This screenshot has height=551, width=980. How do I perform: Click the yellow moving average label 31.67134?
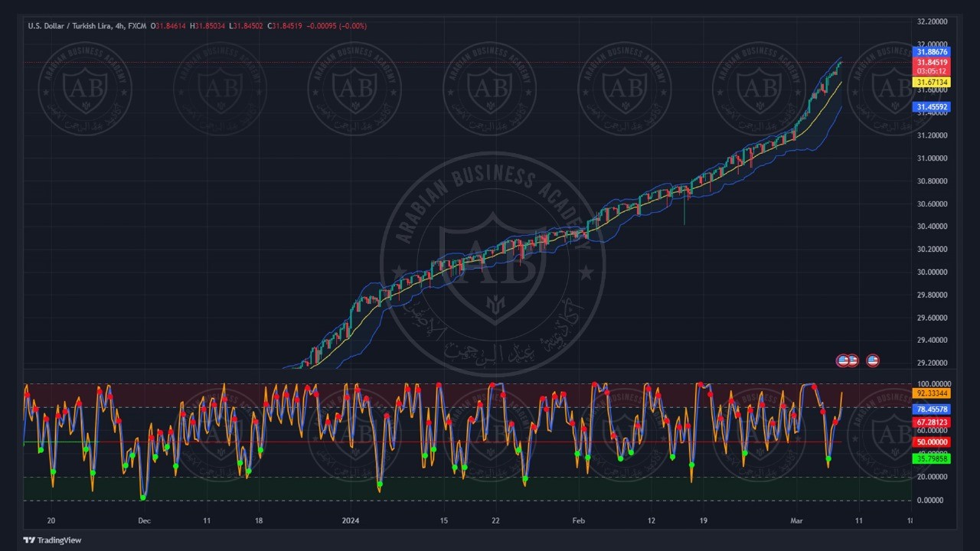pyautogui.click(x=932, y=82)
